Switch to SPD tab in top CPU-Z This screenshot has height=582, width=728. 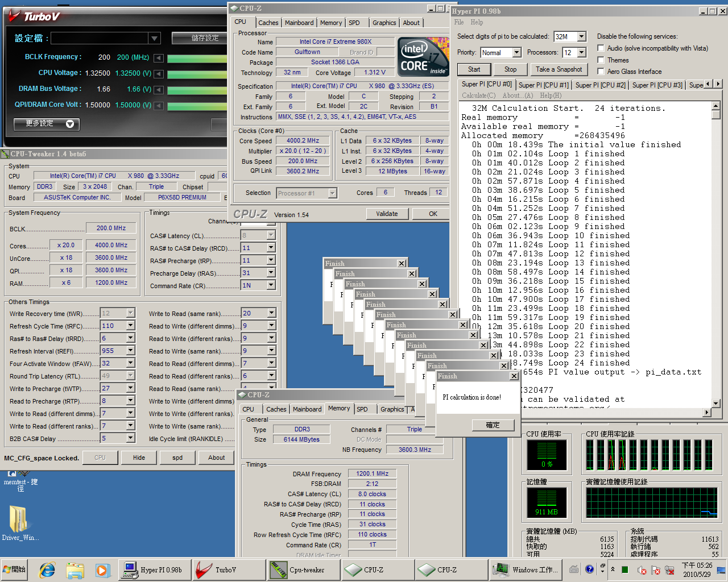[354, 23]
